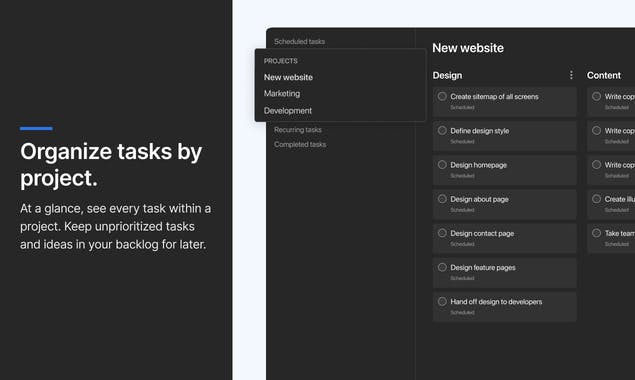Tick the Design homepage task circle

442,165
